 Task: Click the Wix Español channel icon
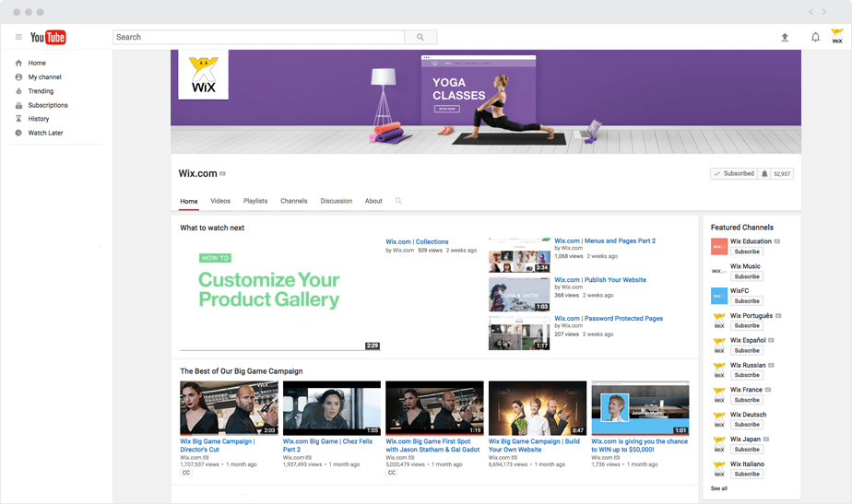tap(719, 346)
